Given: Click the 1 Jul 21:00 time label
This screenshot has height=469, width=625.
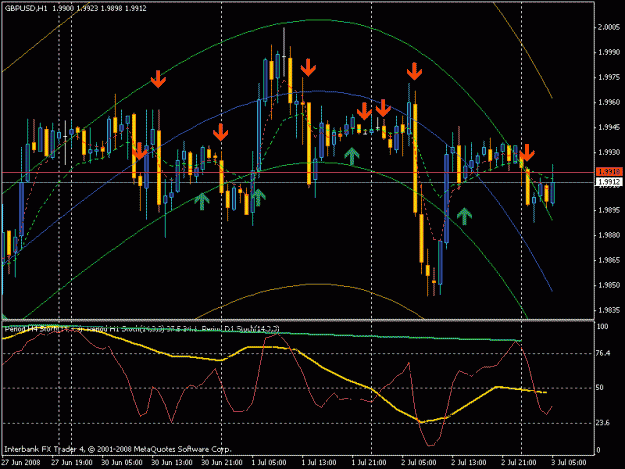Looking at the screenshot, I should [368, 462].
